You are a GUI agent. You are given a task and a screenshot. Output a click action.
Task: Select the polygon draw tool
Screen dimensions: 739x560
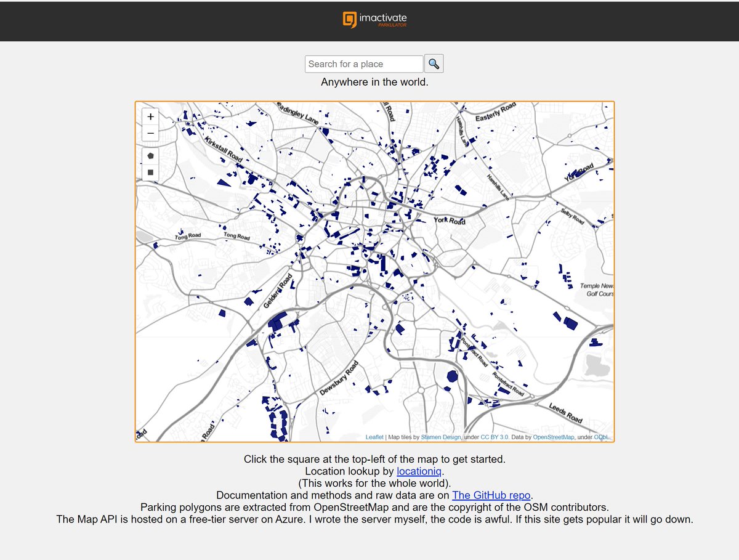click(x=150, y=156)
